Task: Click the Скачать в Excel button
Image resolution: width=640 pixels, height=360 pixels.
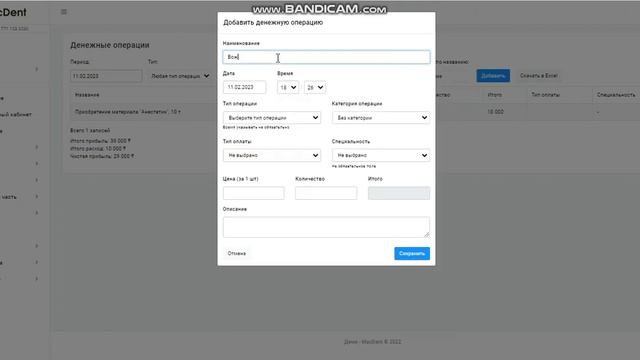Action: [539, 76]
